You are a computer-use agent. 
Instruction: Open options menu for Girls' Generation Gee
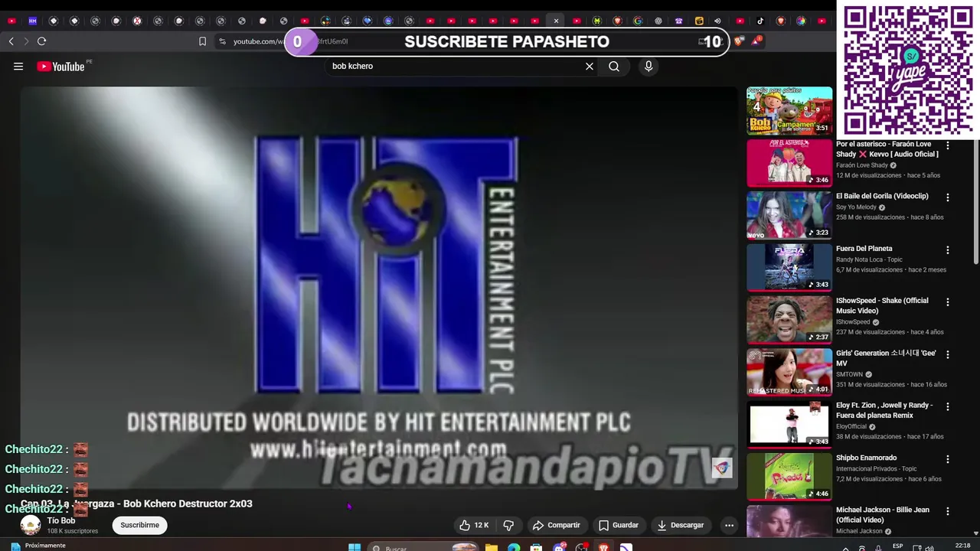(x=948, y=354)
